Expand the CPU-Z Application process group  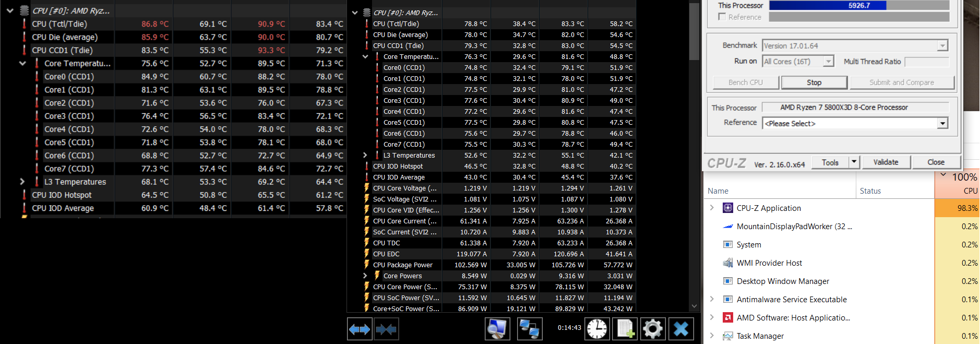point(712,208)
